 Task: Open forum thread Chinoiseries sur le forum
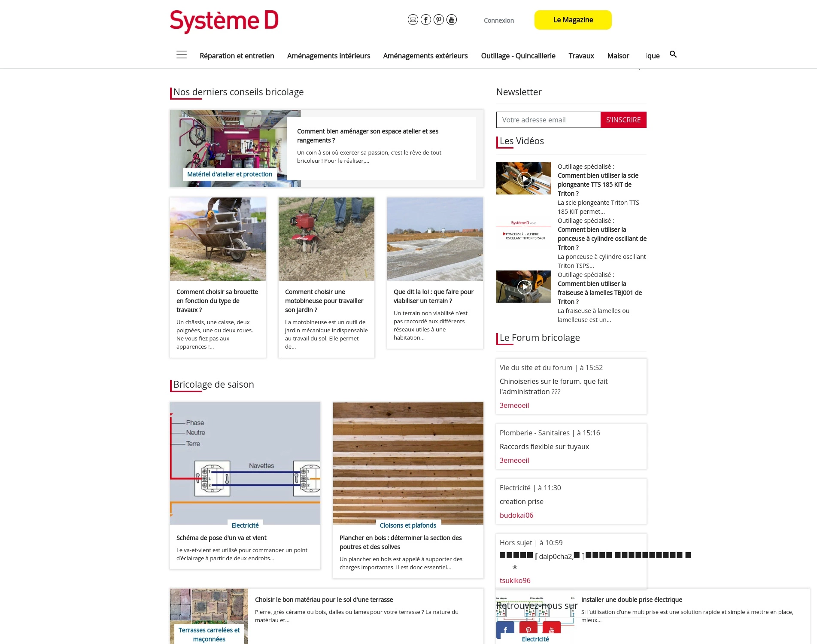pyautogui.click(x=554, y=386)
